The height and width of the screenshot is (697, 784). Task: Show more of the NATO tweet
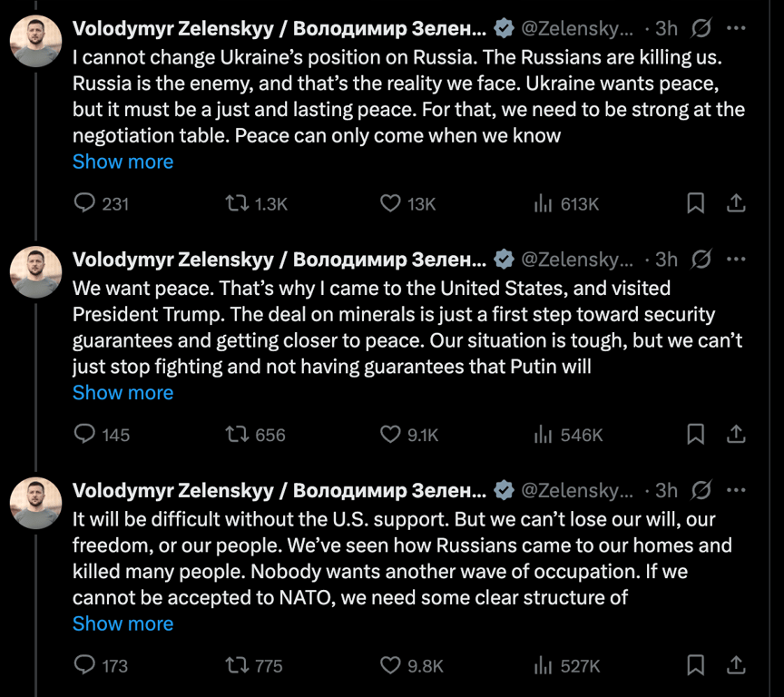pyautogui.click(x=122, y=624)
